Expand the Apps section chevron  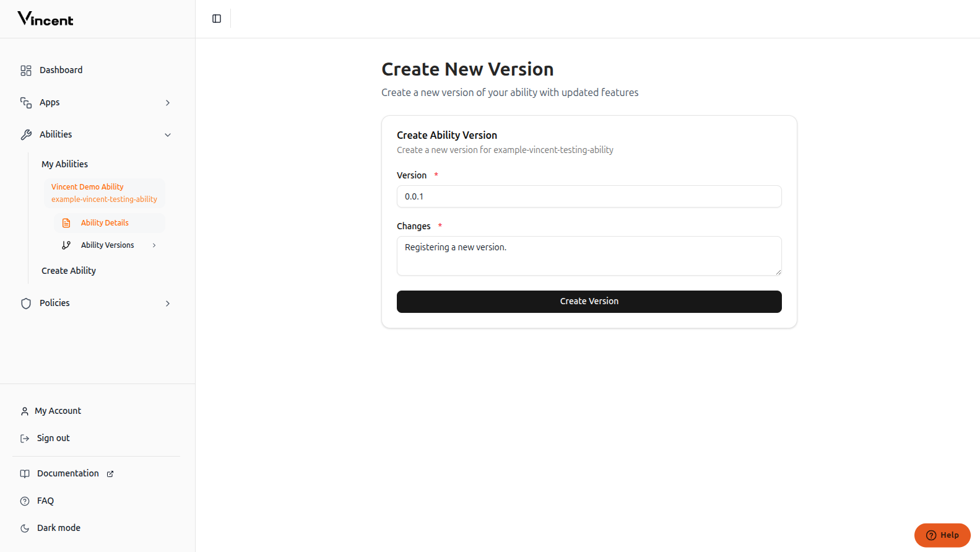tap(168, 103)
